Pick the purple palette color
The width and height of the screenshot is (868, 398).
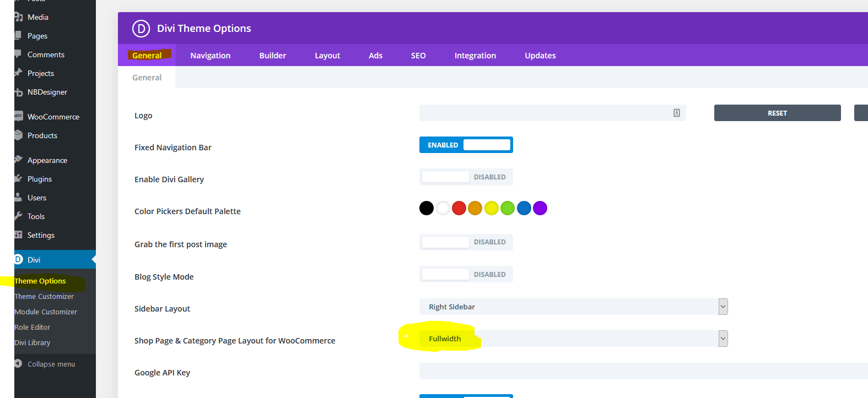540,208
